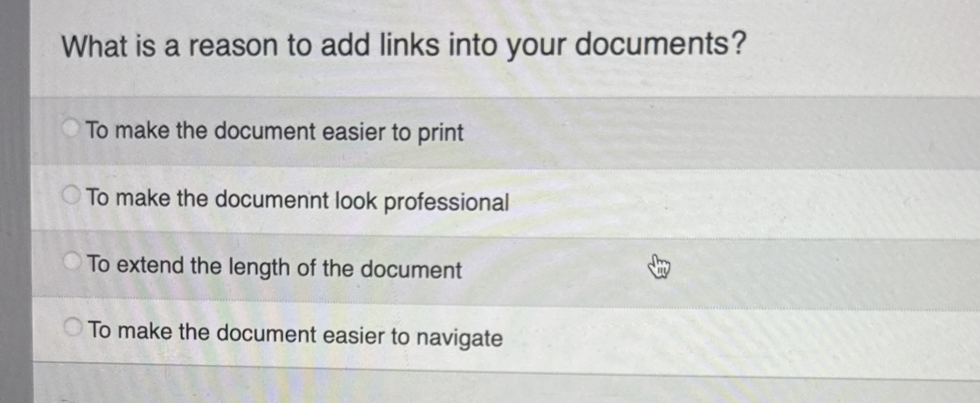Choose answer 'To make the document easier to navigate'
This screenshot has width=980, height=403.
point(294,334)
